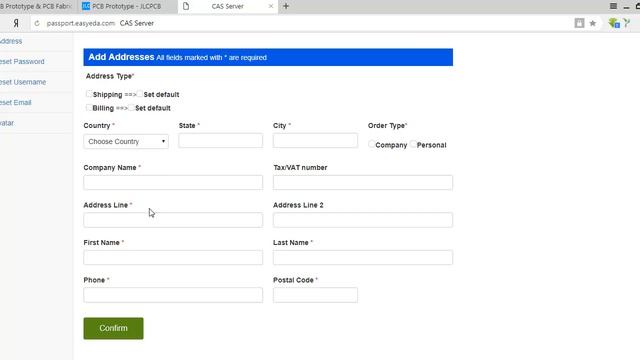Open the Avatar sidebar link
This screenshot has width=640, height=360.
click(x=7, y=123)
